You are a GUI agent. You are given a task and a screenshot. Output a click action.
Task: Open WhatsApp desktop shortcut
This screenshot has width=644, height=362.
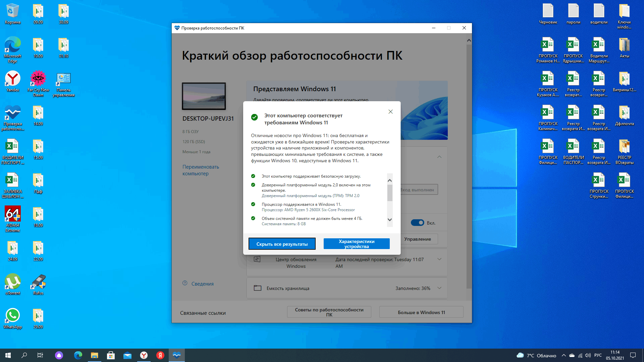pos(12,318)
